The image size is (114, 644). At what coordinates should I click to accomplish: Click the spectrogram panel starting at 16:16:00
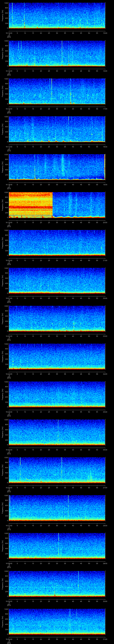(x=57, y=91)
